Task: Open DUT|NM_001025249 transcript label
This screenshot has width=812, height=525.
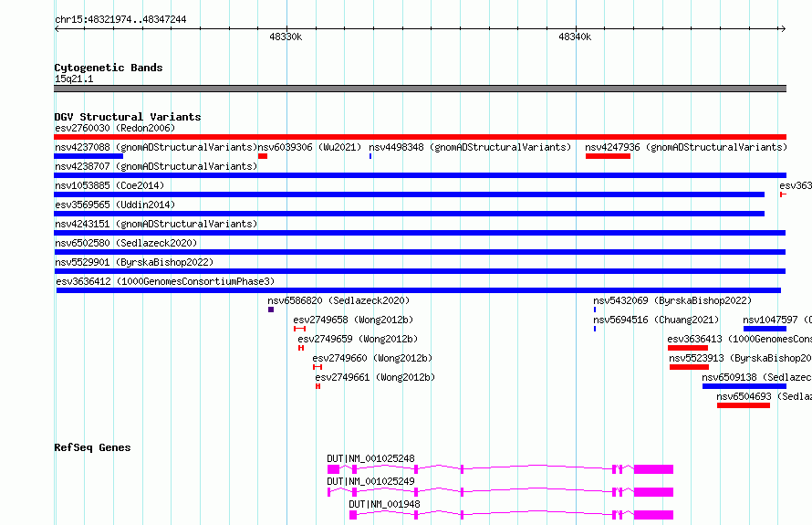Action: tap(370, 481)
